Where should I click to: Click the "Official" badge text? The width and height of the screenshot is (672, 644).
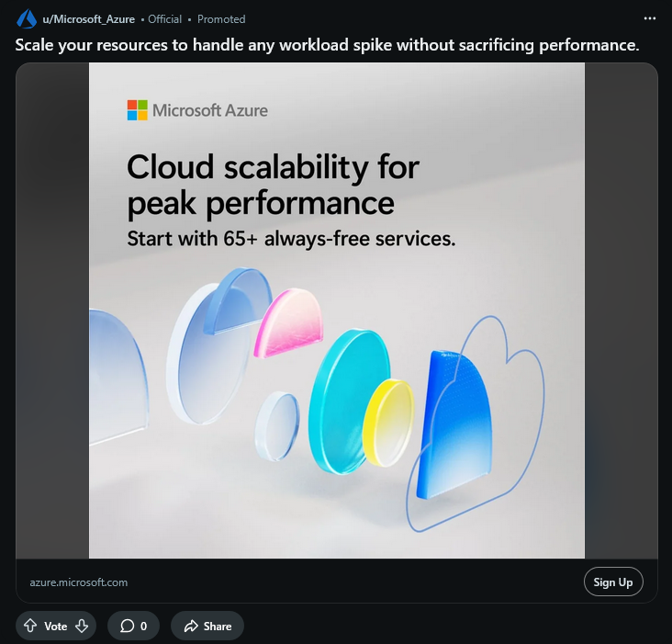pyautogui.click(x=167, y=19)
